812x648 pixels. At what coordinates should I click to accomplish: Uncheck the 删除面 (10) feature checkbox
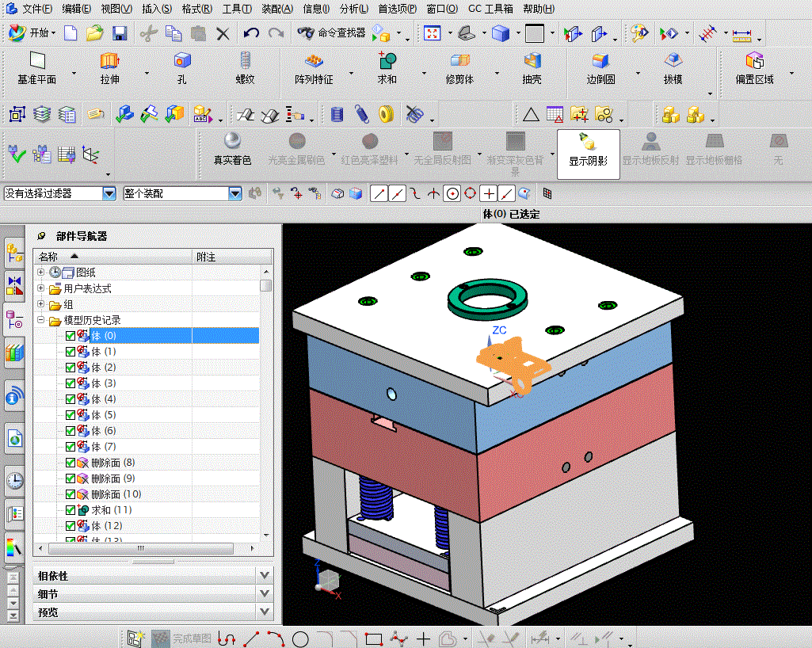71,494
